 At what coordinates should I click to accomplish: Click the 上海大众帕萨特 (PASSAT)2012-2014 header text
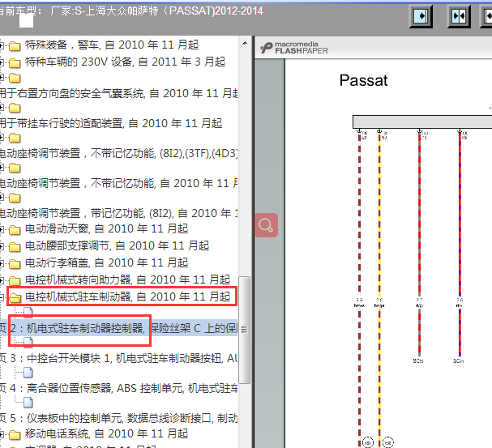(x=173, y=11)
